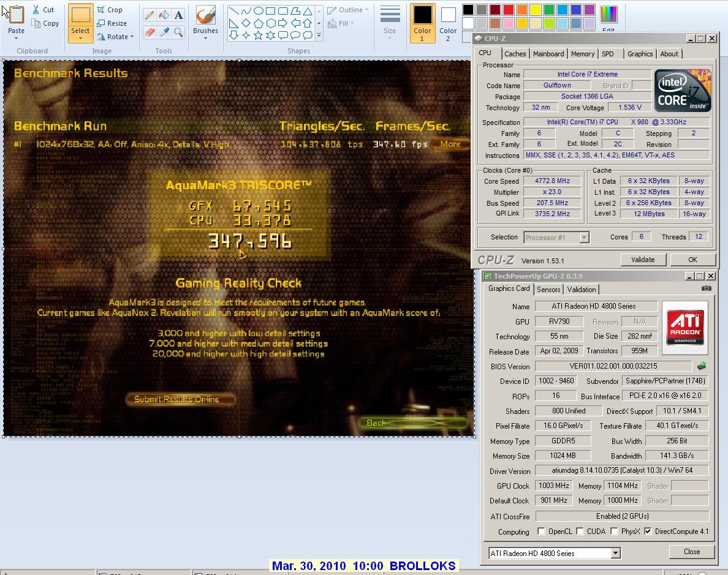This screenshot has width=728, height=575.
Task: Open the Rotate dropdown menu
Action: click(x=116, y=37)
